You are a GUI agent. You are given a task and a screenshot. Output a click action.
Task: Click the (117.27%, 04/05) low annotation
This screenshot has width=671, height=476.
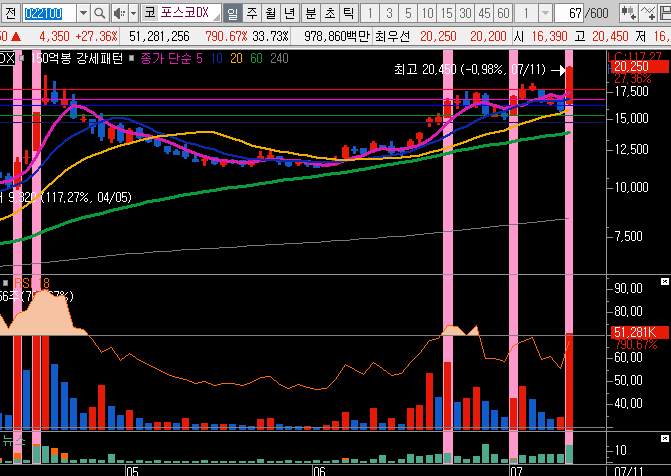point(86,197)
